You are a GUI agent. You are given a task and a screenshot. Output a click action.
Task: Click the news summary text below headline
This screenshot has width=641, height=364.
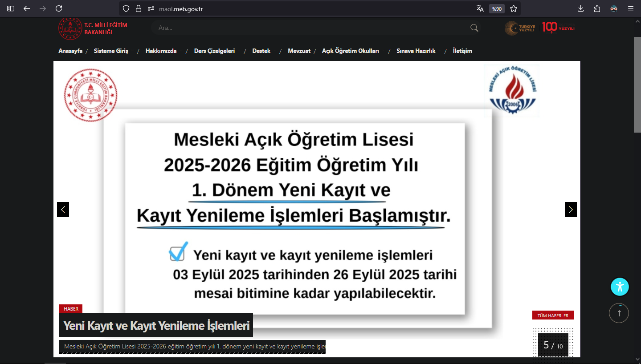[x=192, y=347]
